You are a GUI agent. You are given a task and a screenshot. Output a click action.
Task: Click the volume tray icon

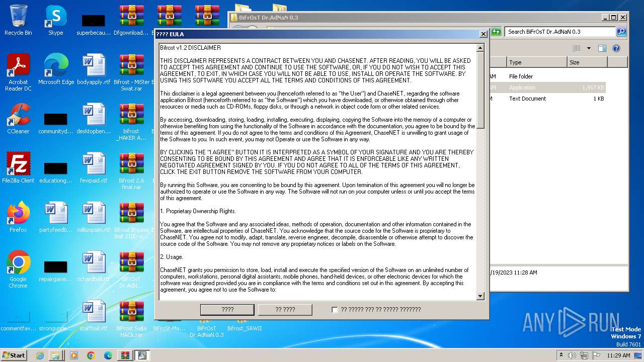click(x=572, y=355)
